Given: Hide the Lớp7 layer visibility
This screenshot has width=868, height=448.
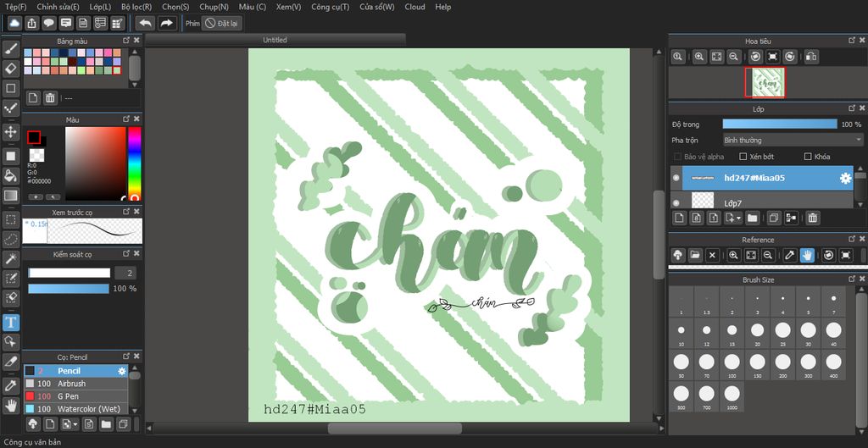Looking at the screenshot, I should pyautogui.click(x=676, y=203).
